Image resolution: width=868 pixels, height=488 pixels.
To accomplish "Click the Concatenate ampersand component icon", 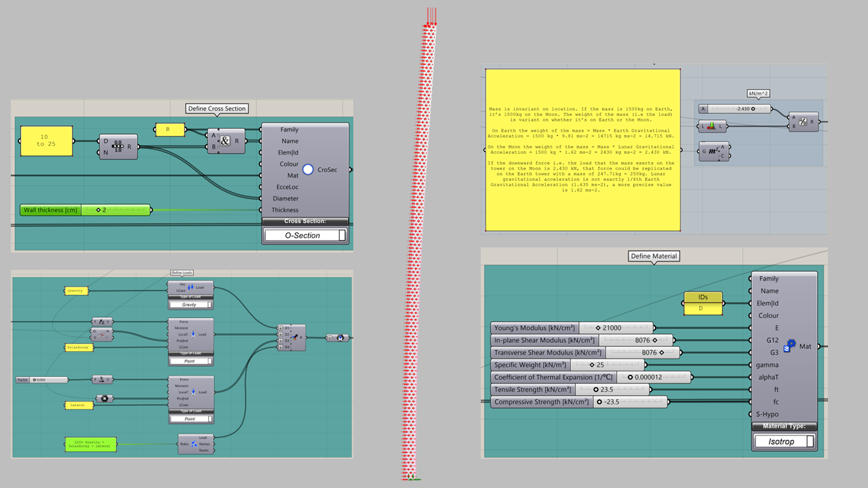I will (225, 141).
